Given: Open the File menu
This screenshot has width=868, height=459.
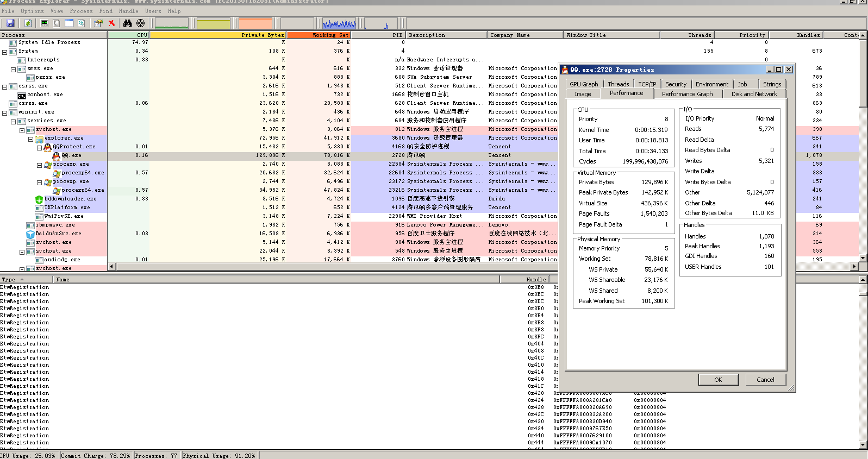Looking at the screenshot, I should (8, 11).
